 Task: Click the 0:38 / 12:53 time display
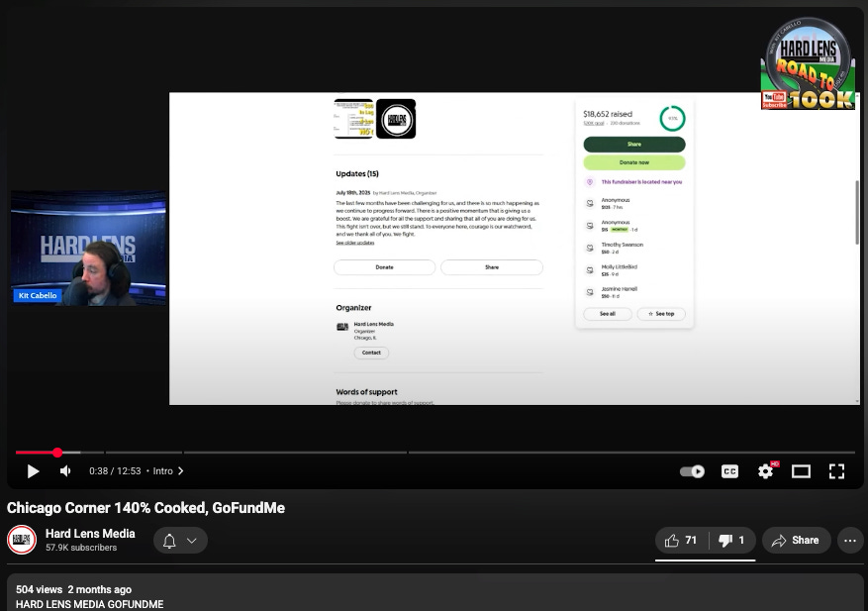point(115,470)
